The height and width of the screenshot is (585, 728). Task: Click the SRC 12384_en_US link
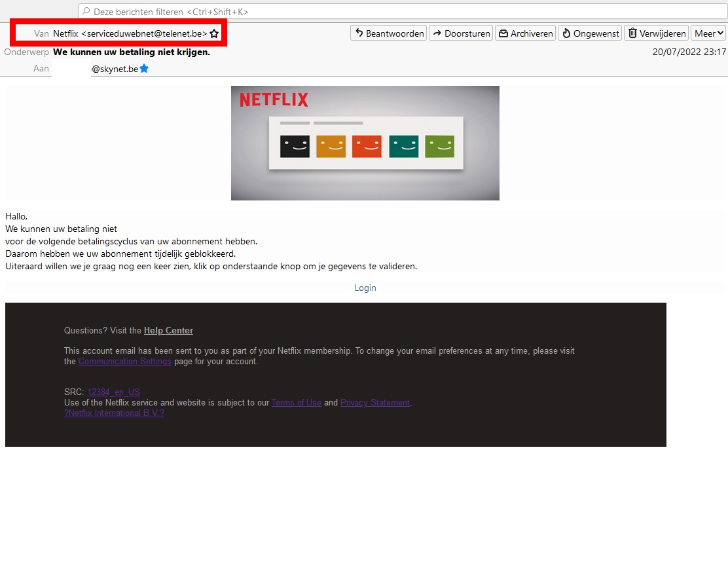(x=113, y=392)
